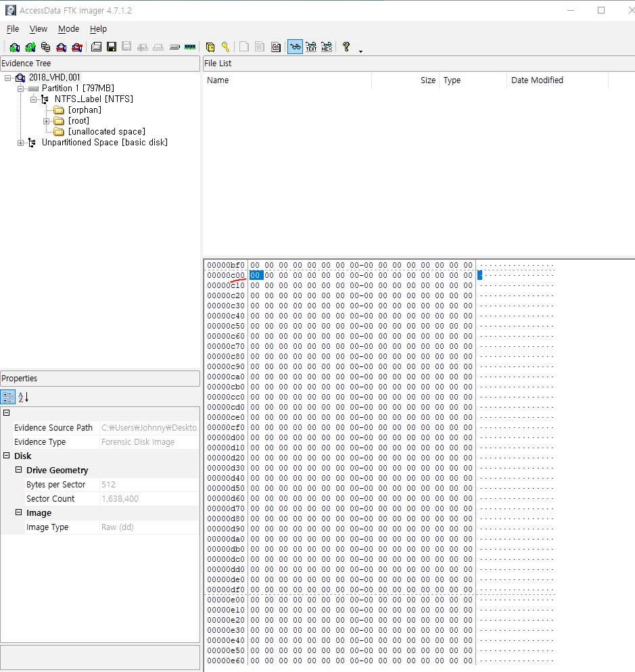Select the [orphan] folder
The image size is (635, 672).
click(x=85, y=110)
